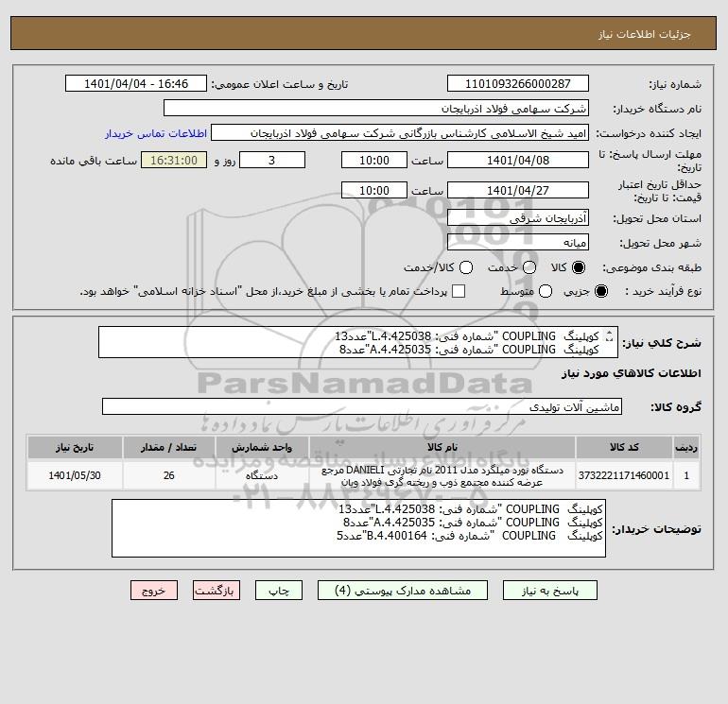Click the شماره نیاز field 1101093266000287
Image resolution: width=728 pixels, height=704 pixels.
pos(518,83)
